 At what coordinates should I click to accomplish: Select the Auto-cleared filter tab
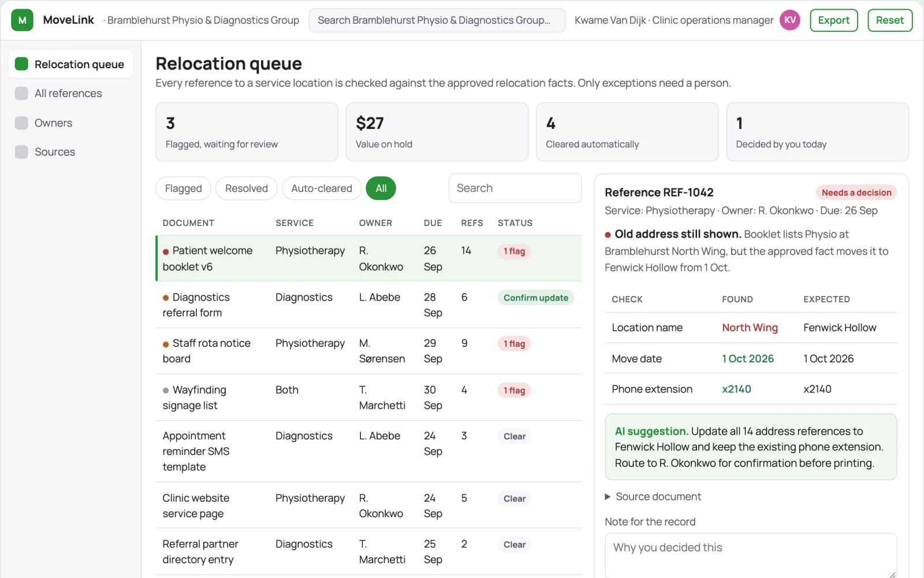pyautogui.click(x=322, y=188)
